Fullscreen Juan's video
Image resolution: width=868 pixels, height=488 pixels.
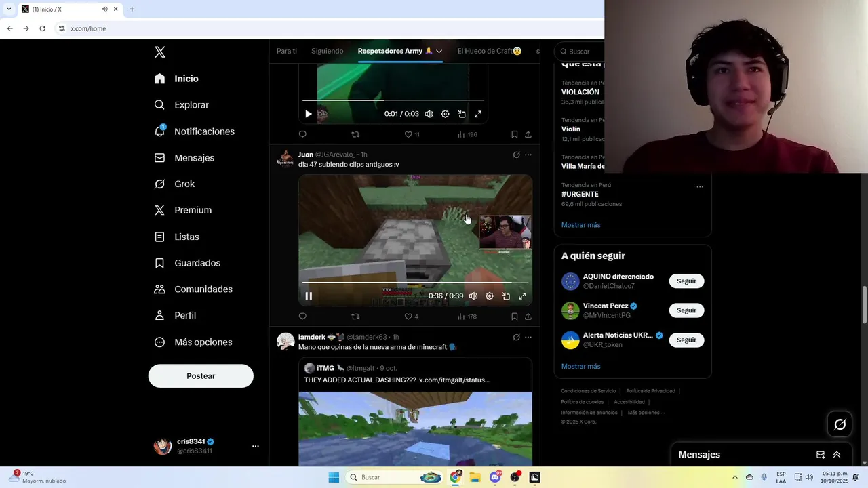pos(522,296)
